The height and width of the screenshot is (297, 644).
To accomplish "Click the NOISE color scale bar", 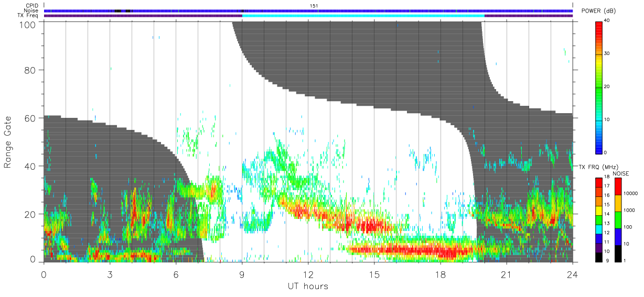I will 618,219.
